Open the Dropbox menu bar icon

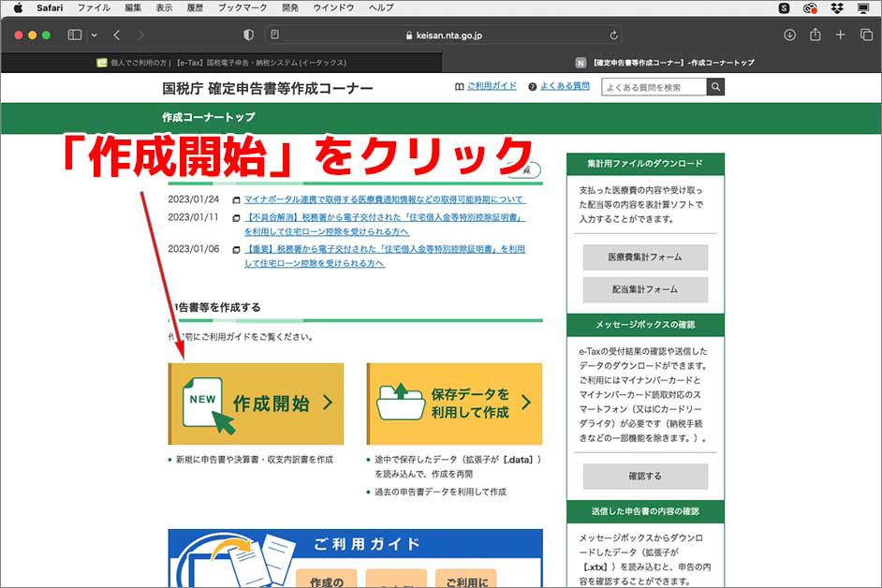[x=837, y=9]
